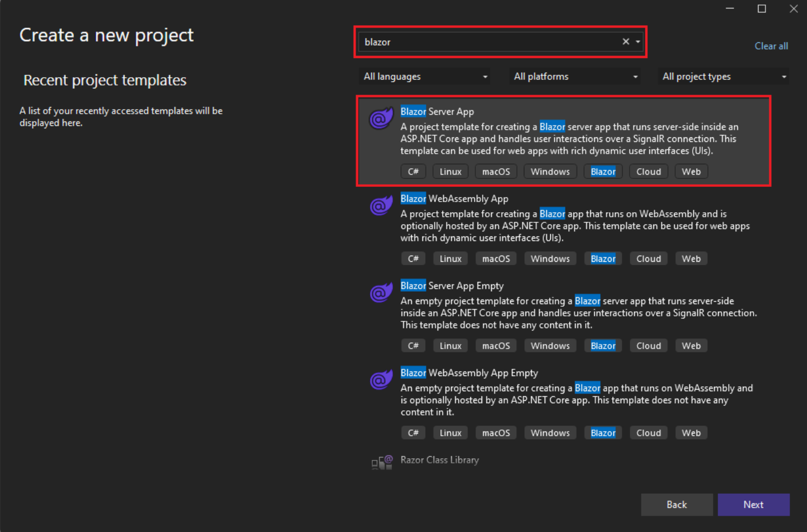Click the Clear all link
Screen dimensions: 807x532
(x=771, y=46)
